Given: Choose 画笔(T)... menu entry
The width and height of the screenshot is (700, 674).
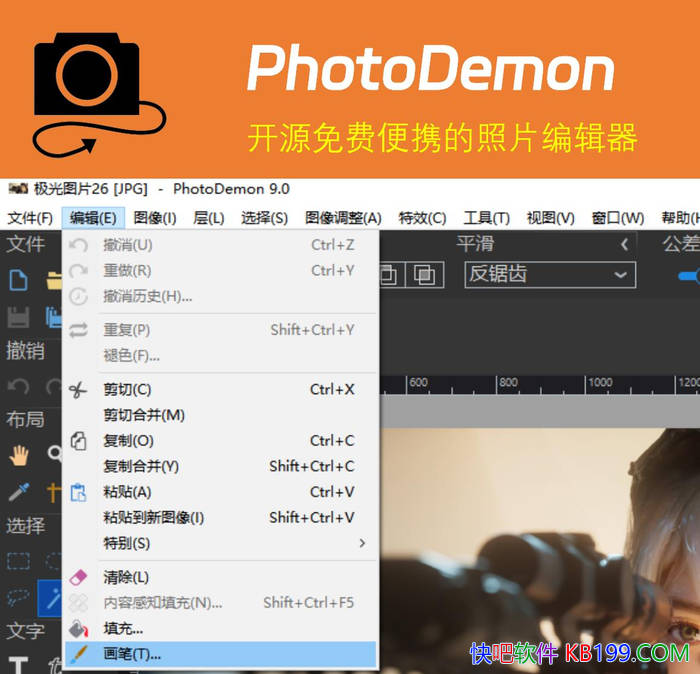Looking at the screenshot, I should tap(221, 654).
